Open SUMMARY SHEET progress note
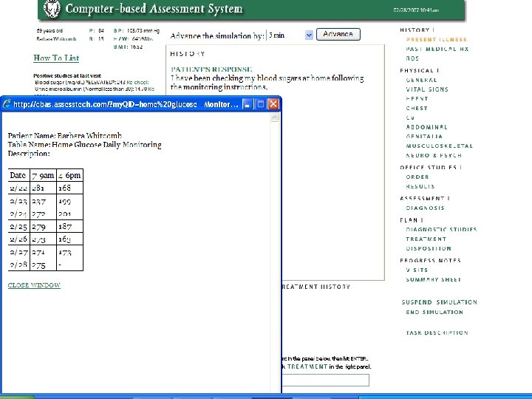This screenshot has width=532, height=399. tap(432, 280)
